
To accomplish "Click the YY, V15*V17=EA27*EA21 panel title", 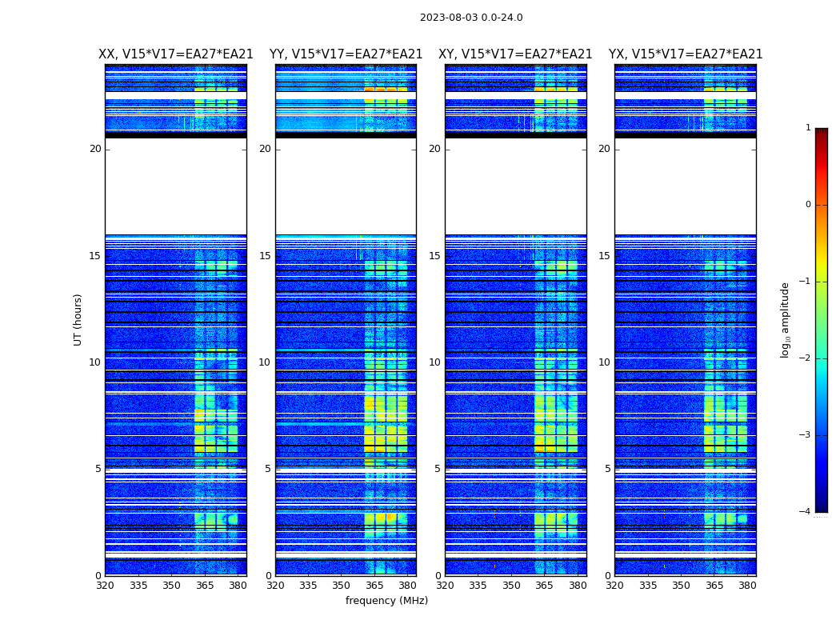I will pos(346,54).
